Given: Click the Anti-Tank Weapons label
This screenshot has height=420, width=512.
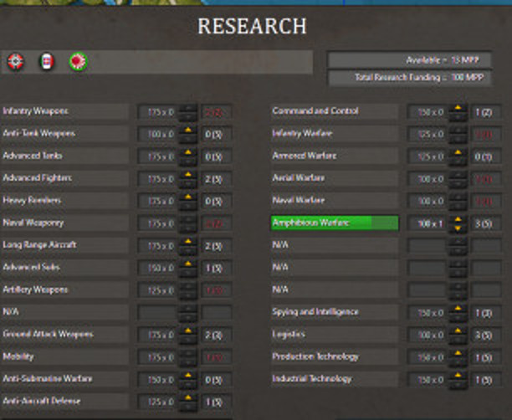Looking at the screenshot, I should pos(38,133).
